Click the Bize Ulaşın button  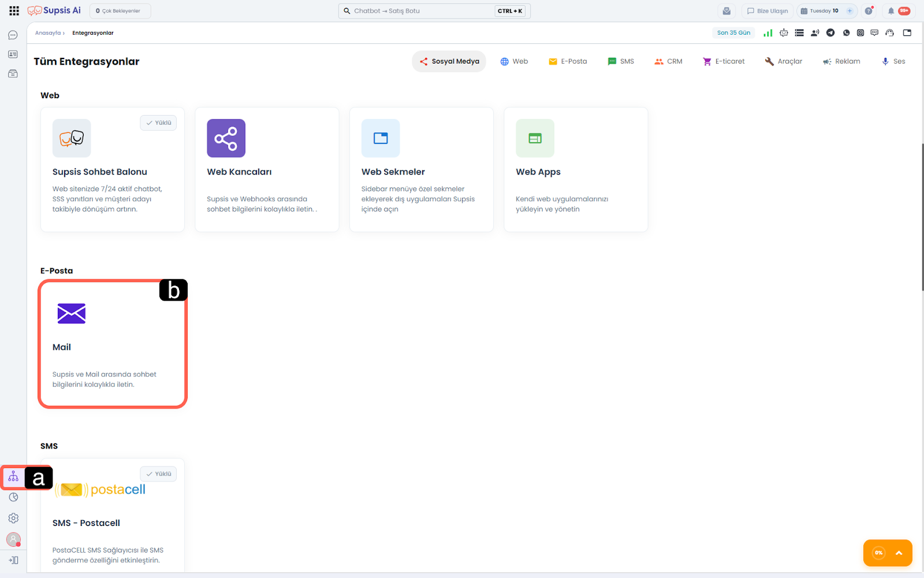coord(767,11)
